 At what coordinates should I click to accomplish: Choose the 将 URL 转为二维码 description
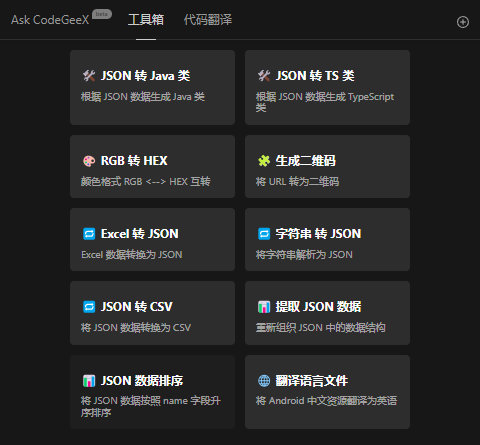click(297, 182)
